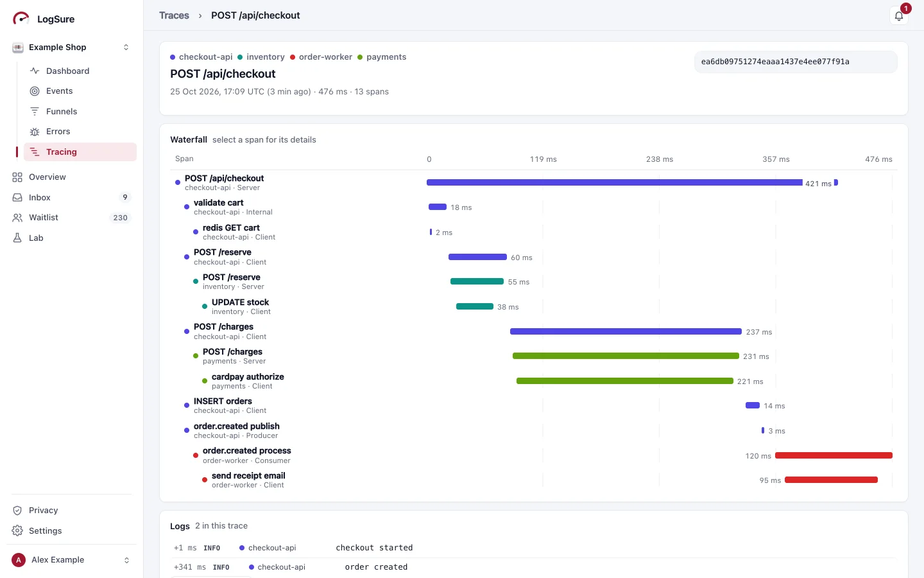This screenshot has width=924, height=578.
Task: Select the redis GET cart span
Action: [534, 232]
